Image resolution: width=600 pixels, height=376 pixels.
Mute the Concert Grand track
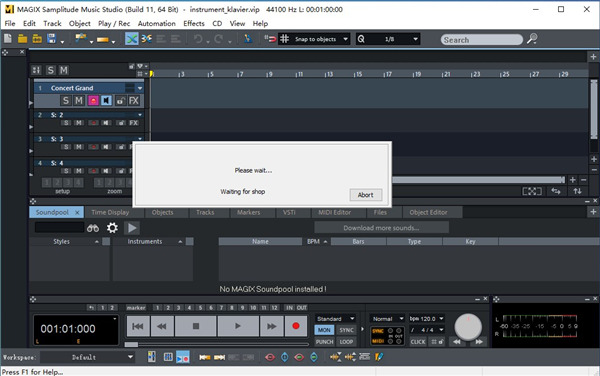pos(79,101)
